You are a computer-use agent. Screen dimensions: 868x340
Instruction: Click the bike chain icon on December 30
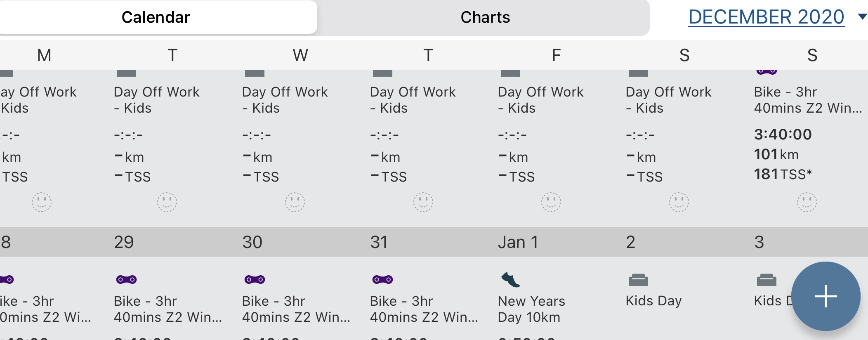[x=255, y=279]
